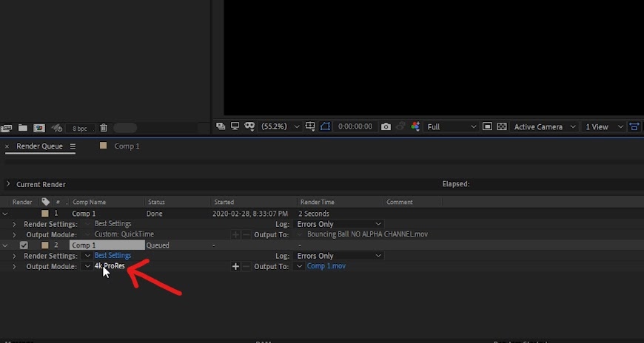Click the region of interest icon
This screenshot has height=343, width=644.
tap(487, 126)
